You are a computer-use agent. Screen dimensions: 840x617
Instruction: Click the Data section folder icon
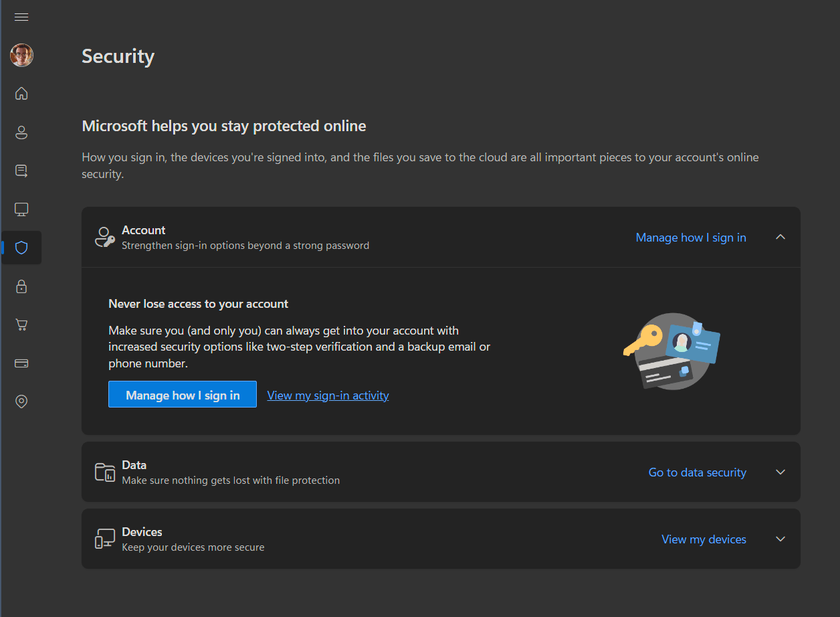click(105, 472)
